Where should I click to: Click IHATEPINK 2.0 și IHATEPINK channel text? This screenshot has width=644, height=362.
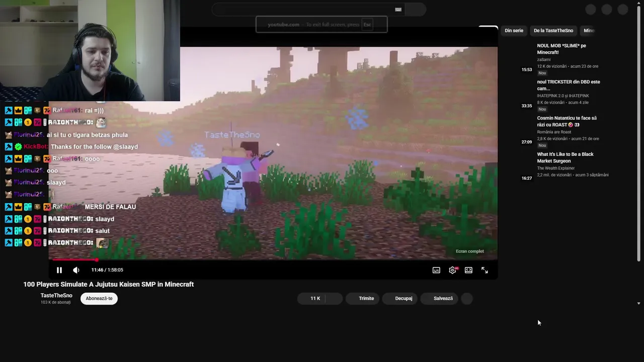click(x=563, y=96)
